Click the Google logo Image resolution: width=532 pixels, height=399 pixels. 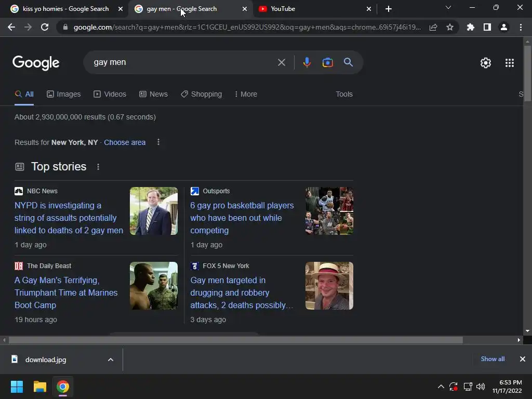point(36,63)
